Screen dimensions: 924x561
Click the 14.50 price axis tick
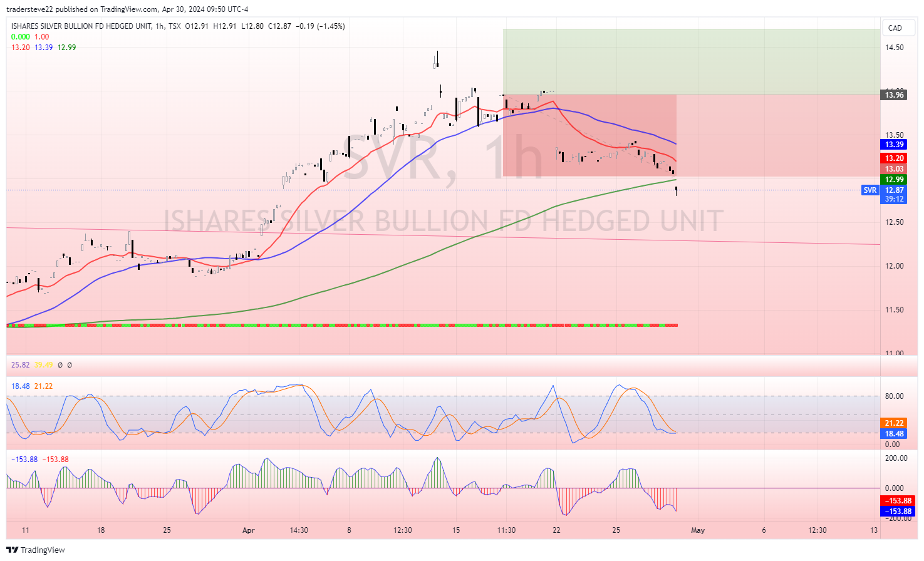pos(894,48)
